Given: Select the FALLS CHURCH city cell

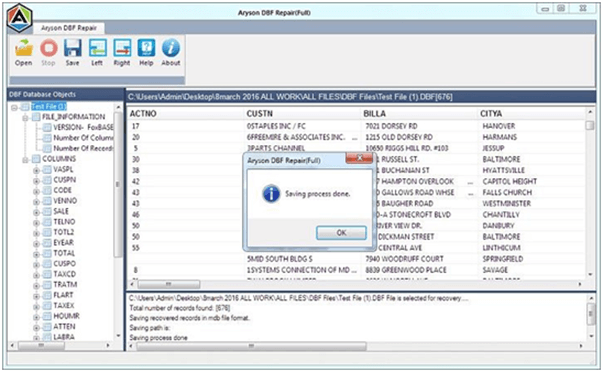Looking at the screenshot, I should tap(507, 192).
